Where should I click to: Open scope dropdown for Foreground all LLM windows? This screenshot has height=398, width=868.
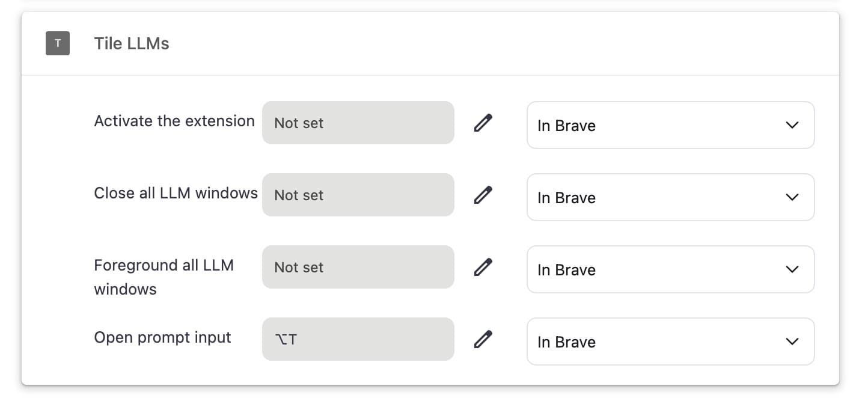670,269
